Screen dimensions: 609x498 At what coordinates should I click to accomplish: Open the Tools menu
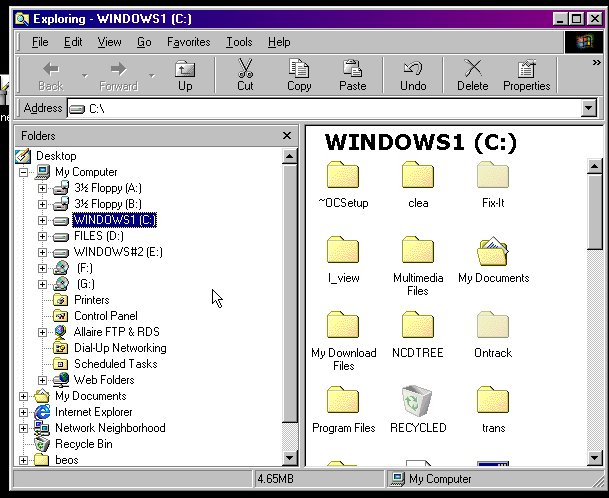[x=239, y=42]
